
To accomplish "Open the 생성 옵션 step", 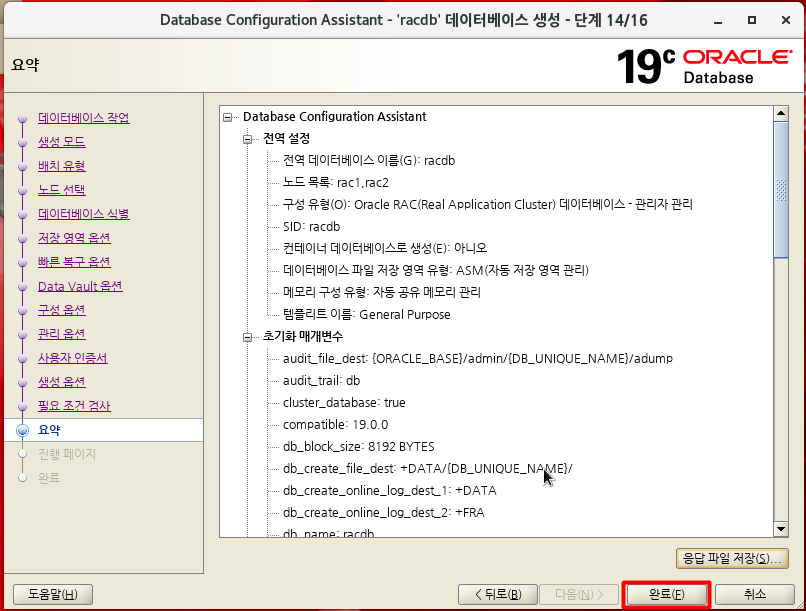I will (62, 382).
